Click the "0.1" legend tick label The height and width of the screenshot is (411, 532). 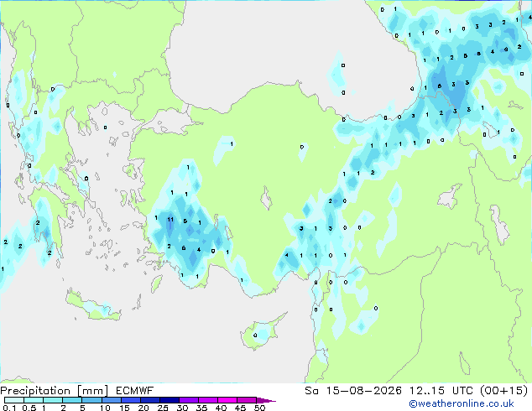point(9,408)
